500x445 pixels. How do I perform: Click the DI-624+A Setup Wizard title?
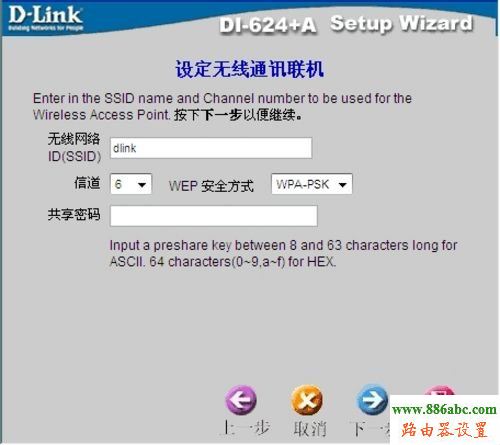[346, 24]
